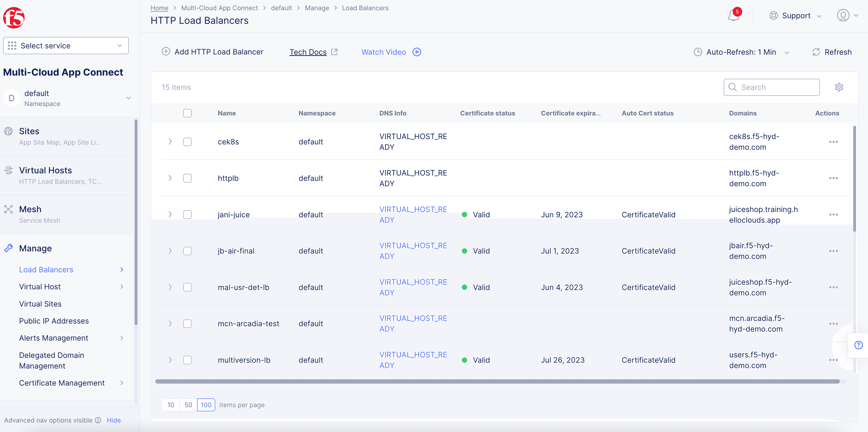Expand the jani-juice row details
868x432 pixels.
(x=170, y=214)
